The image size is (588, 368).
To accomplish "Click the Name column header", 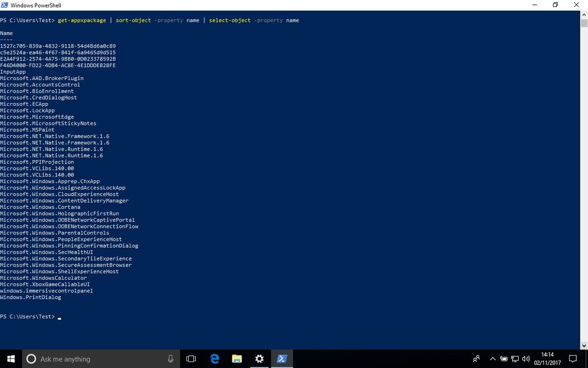I will tap(6, 33).
